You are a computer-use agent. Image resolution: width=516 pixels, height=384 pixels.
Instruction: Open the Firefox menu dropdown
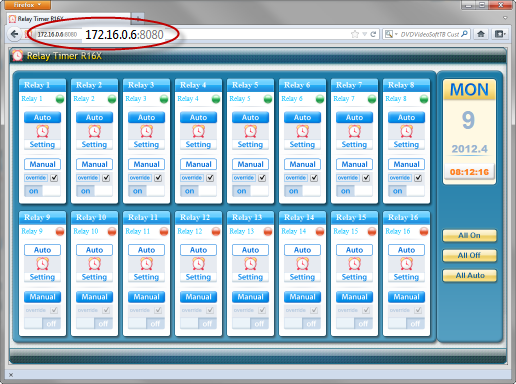pos(27,5)
